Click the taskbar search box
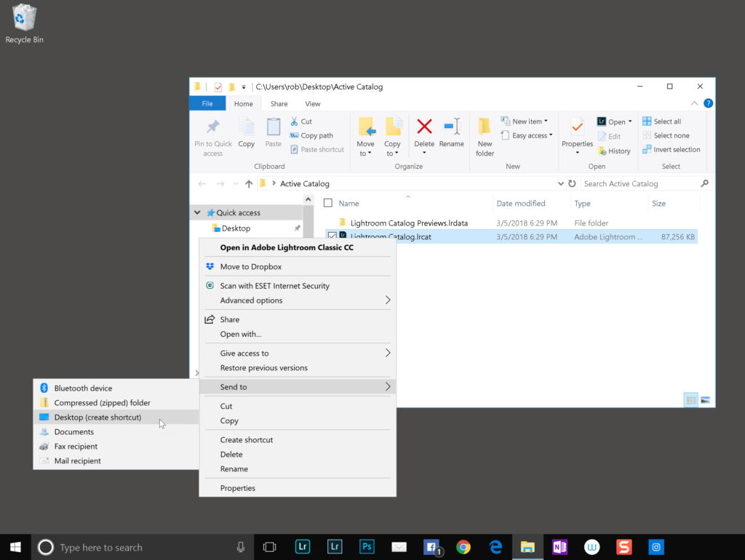The image size is (745, 560). coord(143,547)
